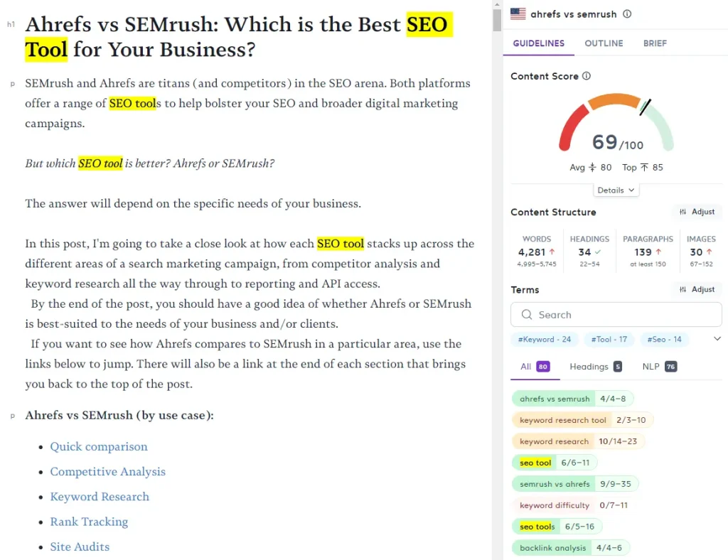This screenshot has height=560, width=728.
Task: Click the info icon next to query title
Action: coord(627,14)
